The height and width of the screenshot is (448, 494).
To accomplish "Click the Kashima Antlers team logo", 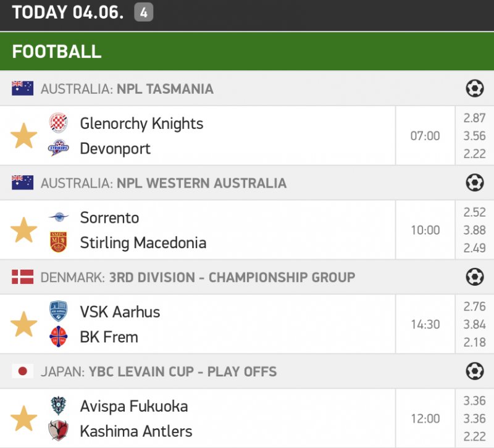I will pyautogui.click(x=59, y=431).
